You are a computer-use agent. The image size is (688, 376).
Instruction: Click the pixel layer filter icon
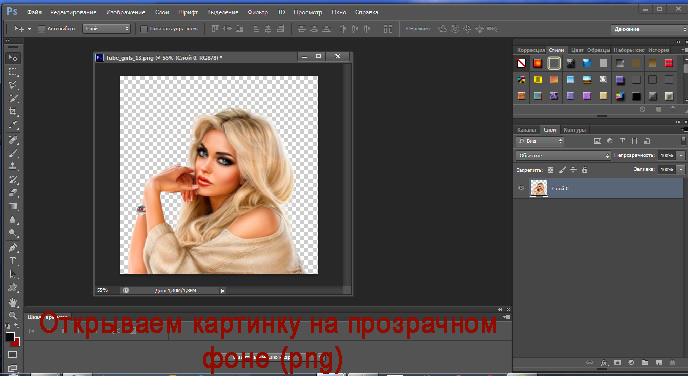coord(597,141)
